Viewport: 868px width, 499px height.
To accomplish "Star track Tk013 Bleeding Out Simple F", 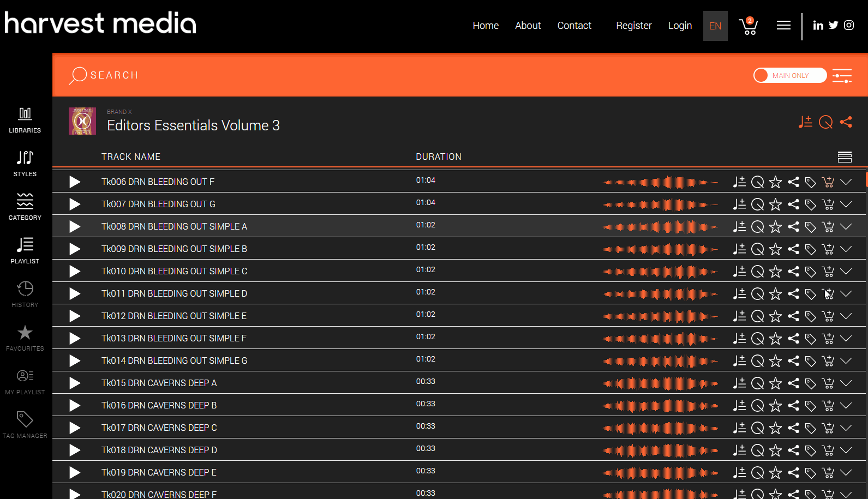I will (775, 339).
